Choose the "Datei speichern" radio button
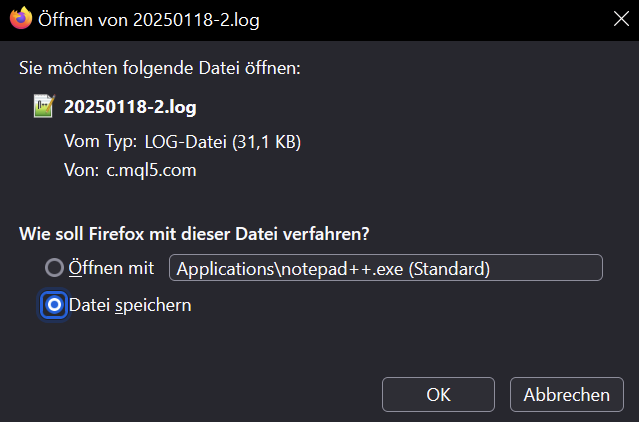This screenshot has width=639, height=422. tap(54, 305)
